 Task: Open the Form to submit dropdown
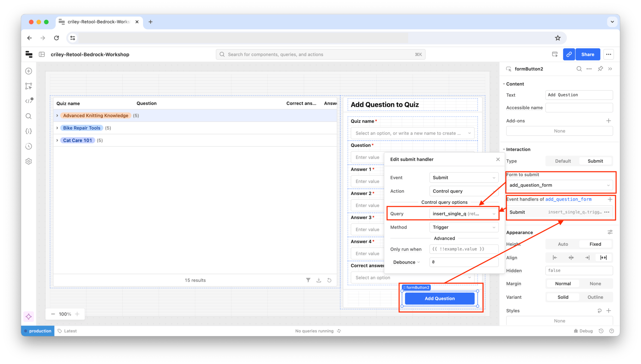(559, 185)
